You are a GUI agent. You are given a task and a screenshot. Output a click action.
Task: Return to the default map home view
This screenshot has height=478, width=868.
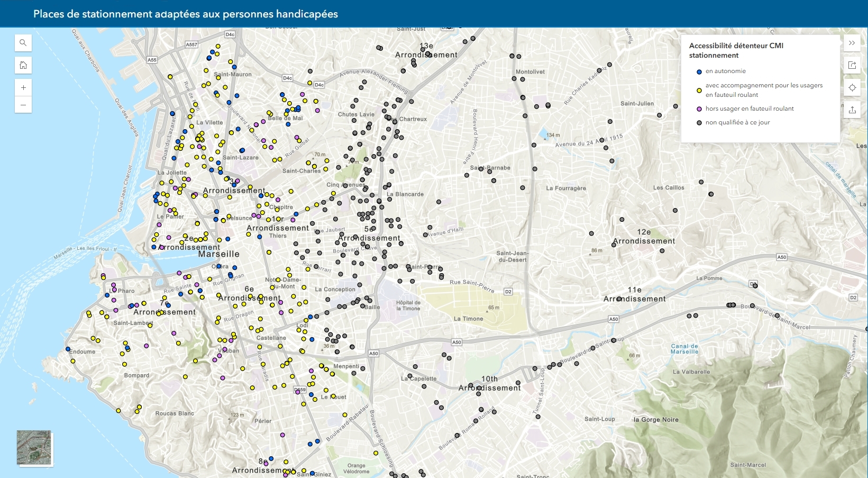pos(23,65)
